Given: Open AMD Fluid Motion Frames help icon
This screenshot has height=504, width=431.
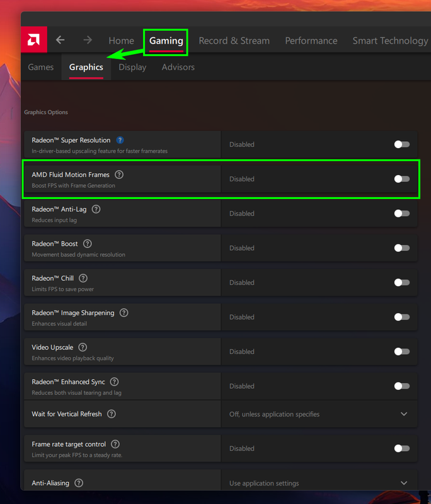Looking at the screenshot, I should 119,175.
